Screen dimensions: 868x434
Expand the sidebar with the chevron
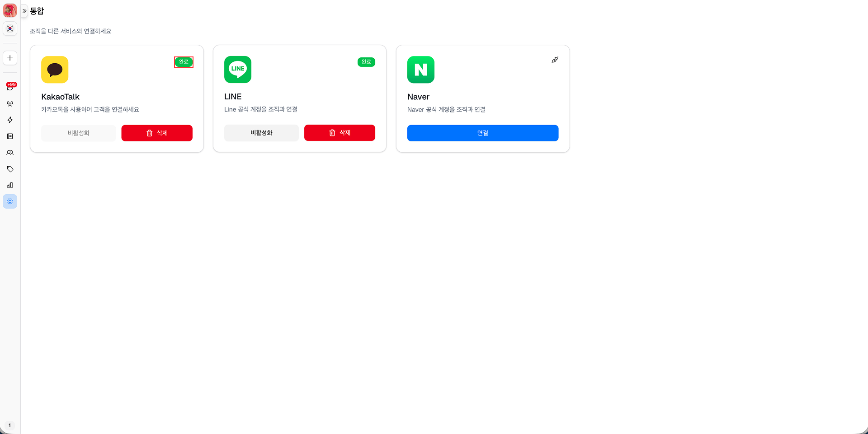click(x=24, y=10)
